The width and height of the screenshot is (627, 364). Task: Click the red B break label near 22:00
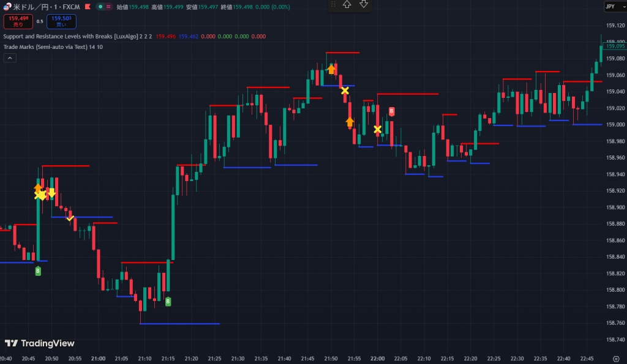pyautogui.click(x=392, y=111)
